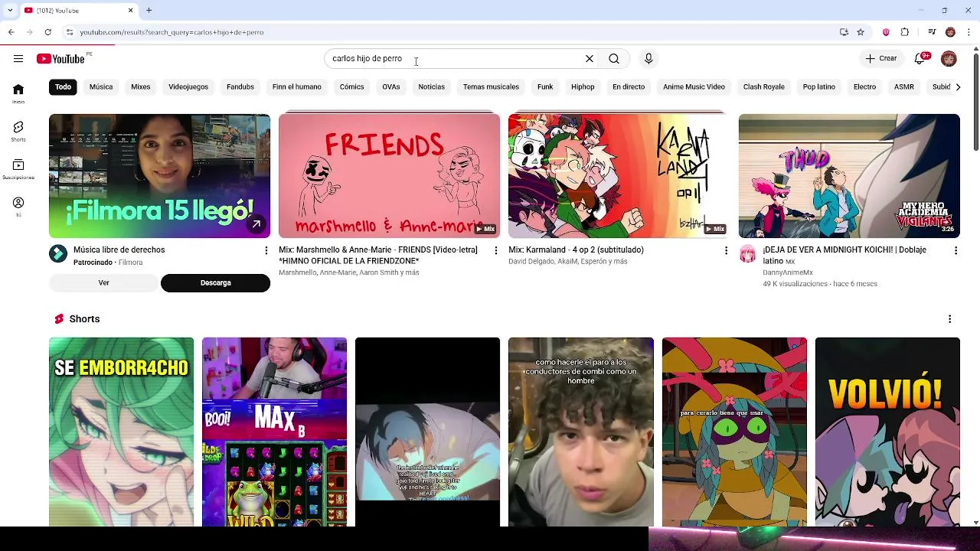The height and width of the screenshot is (551, 980).
Task: Reload the page in the browser
Action: (47, 32)
